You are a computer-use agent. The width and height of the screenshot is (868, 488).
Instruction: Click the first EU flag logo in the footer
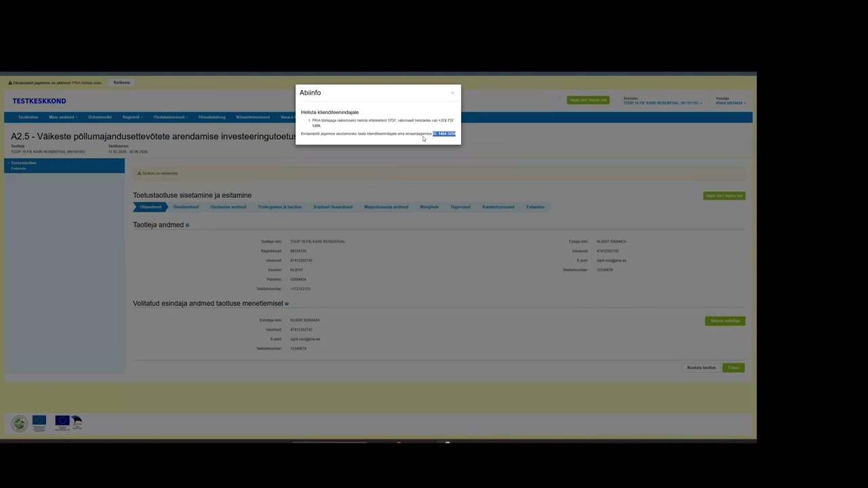(39, 423)
